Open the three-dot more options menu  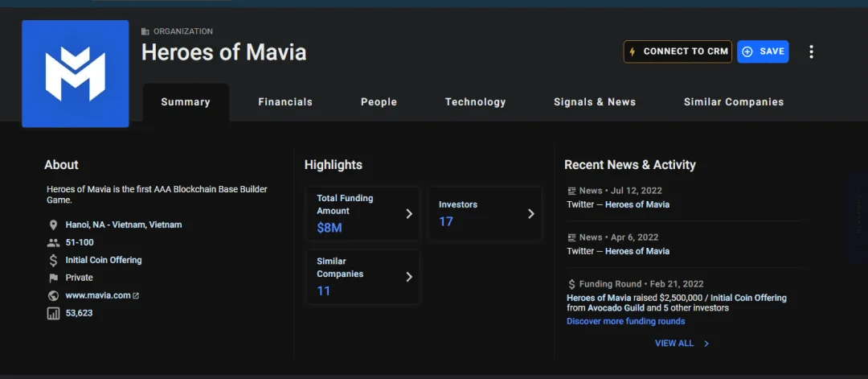[811, 51]
